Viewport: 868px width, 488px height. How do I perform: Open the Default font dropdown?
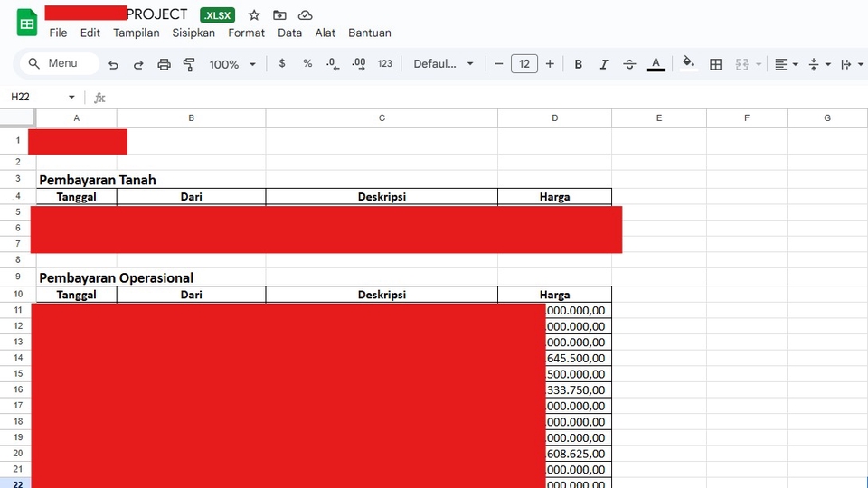pyautogui.click(x=443, y=63)
